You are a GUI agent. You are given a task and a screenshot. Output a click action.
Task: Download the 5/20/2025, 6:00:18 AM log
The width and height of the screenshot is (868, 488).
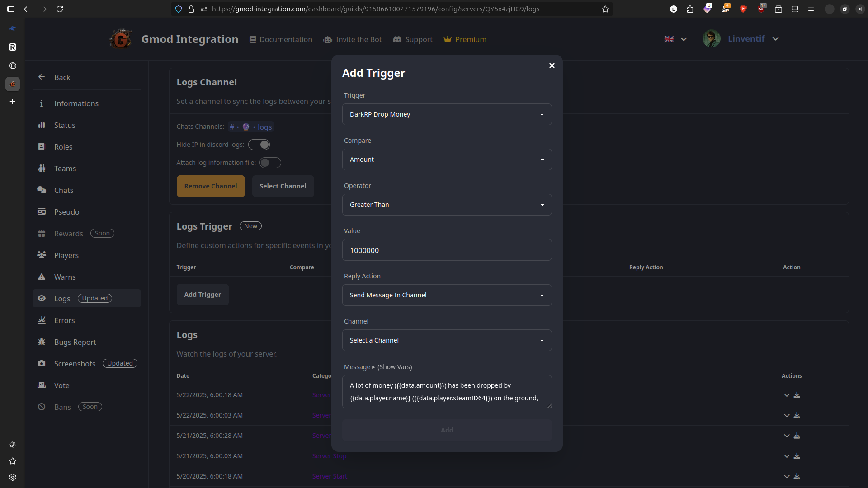[797, 477]
